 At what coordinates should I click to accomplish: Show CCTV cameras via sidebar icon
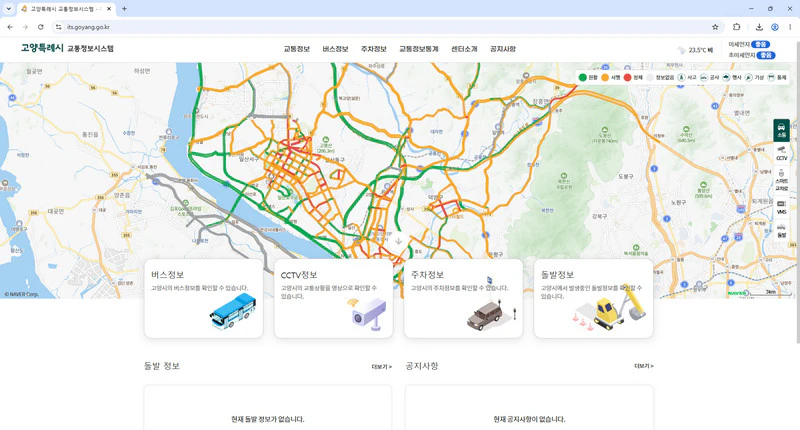(781, 153)
